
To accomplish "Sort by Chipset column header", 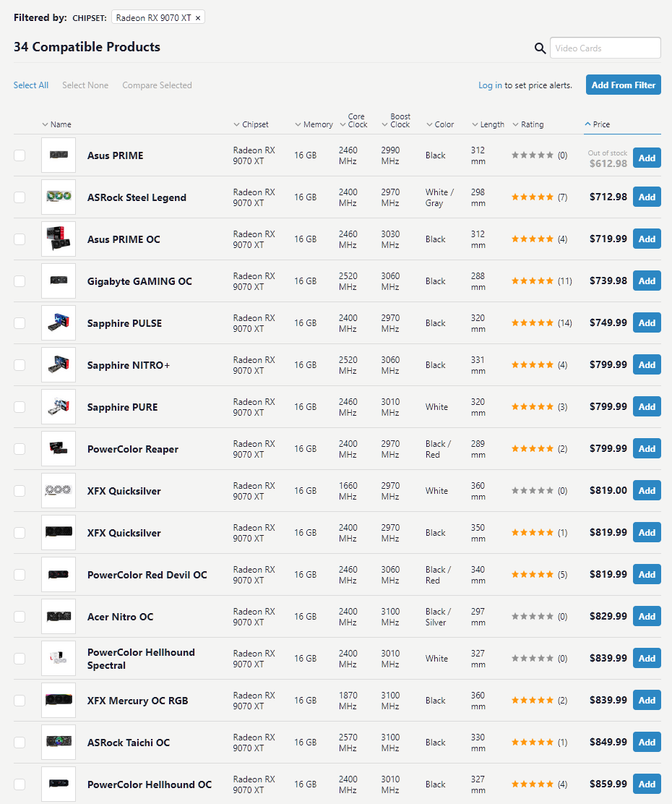I will click(x=251, y=124).
